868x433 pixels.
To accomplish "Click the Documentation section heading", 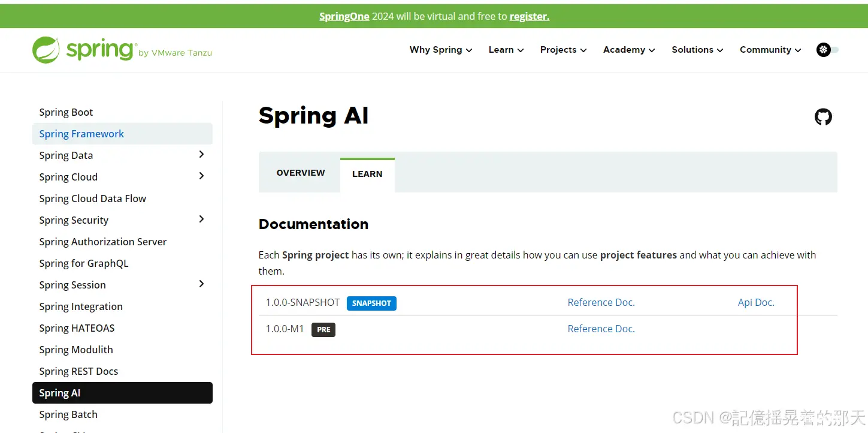I will tap(313, 224).
